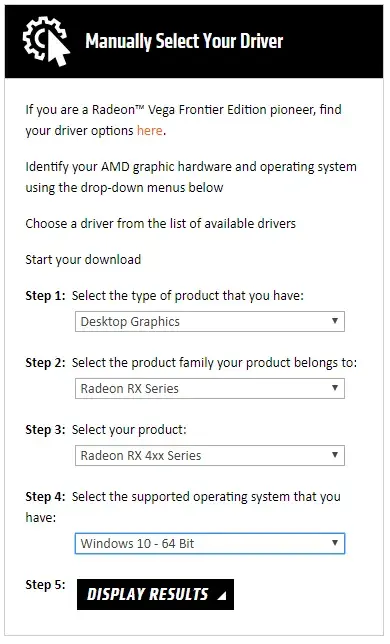Open the Radeon RX 4xx Series product dropdown

pyautogui.click(x=210, y=455)
